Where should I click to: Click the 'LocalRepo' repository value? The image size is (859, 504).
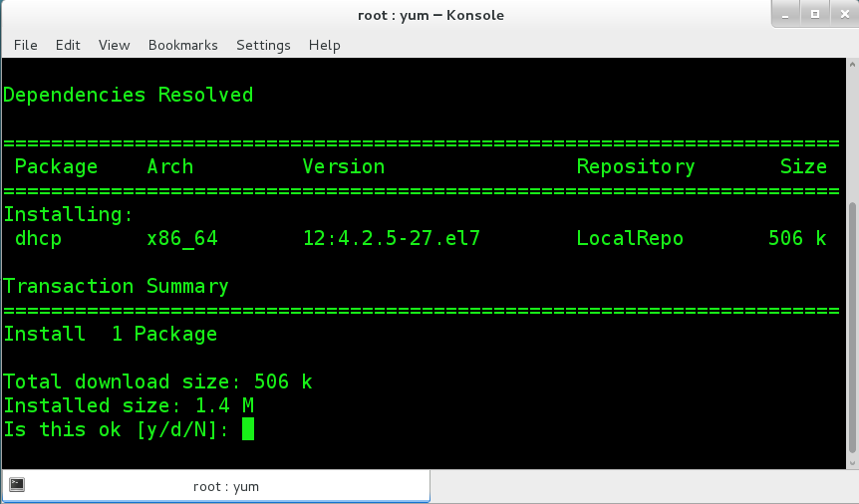630,238
